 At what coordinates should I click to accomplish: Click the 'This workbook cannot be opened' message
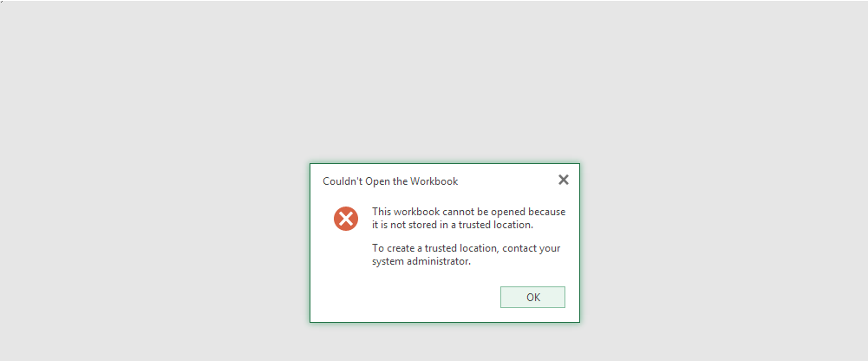(469, 218)
